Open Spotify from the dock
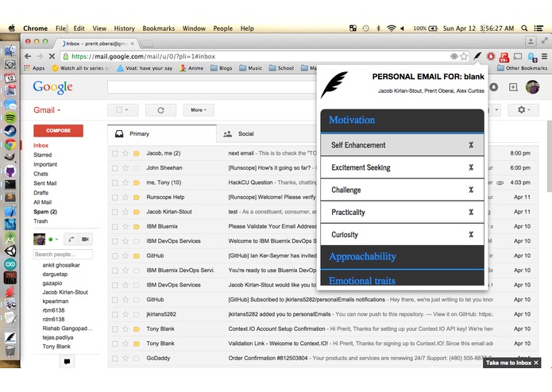552x392 pixels. coord(10,117)
